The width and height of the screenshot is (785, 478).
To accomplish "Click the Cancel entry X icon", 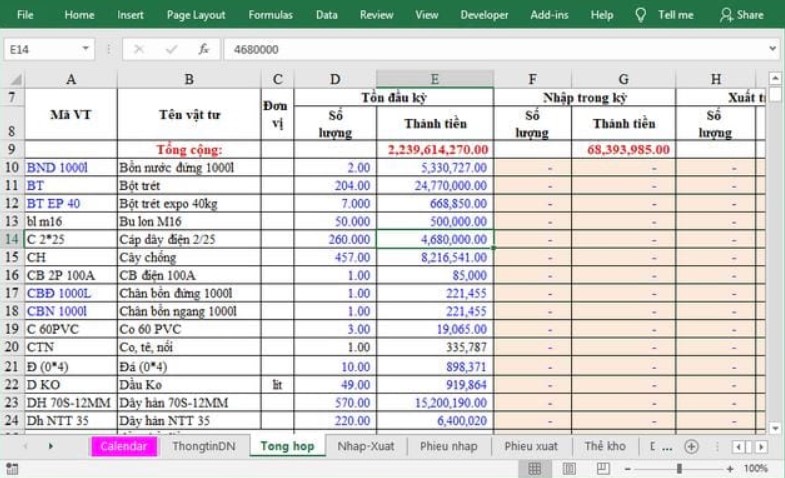I will click(139, 49).
